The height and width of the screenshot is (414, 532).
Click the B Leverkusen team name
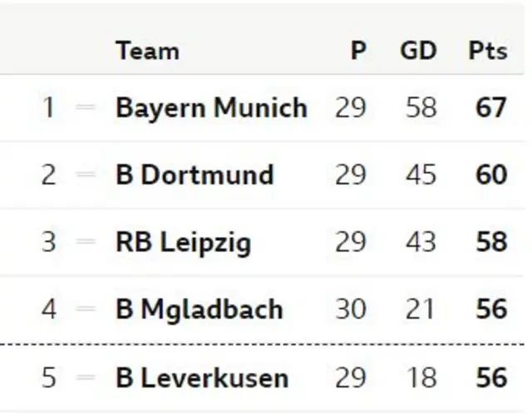pos(202,377)
